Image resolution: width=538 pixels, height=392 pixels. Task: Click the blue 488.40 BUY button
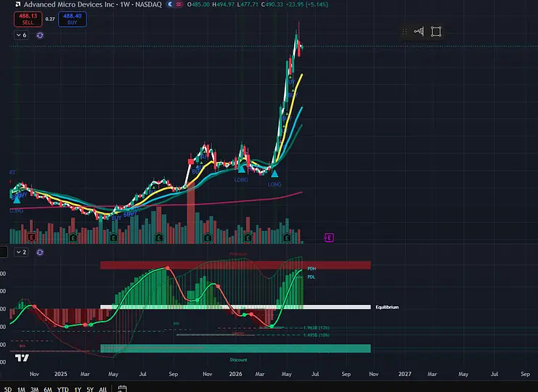point(73,19)
